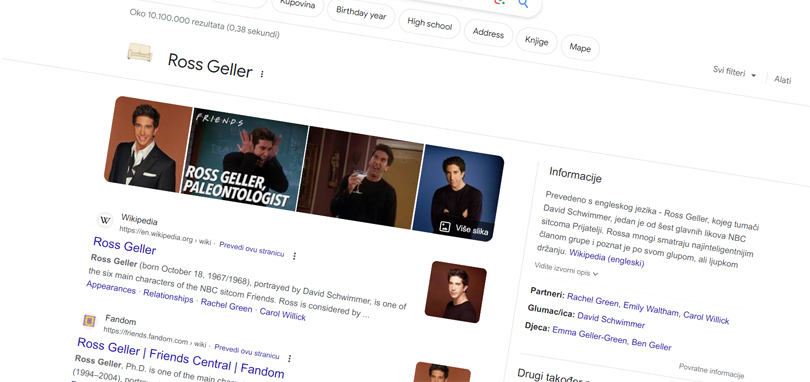
Task: Open the Google Lens camera icon
Action: tap(500, 2)
